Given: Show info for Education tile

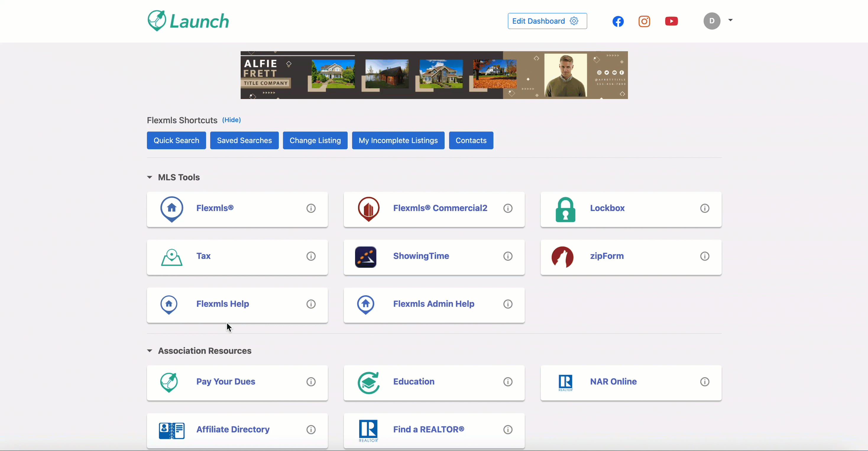Looking at the screenshot, I should [x=508, y=382].
